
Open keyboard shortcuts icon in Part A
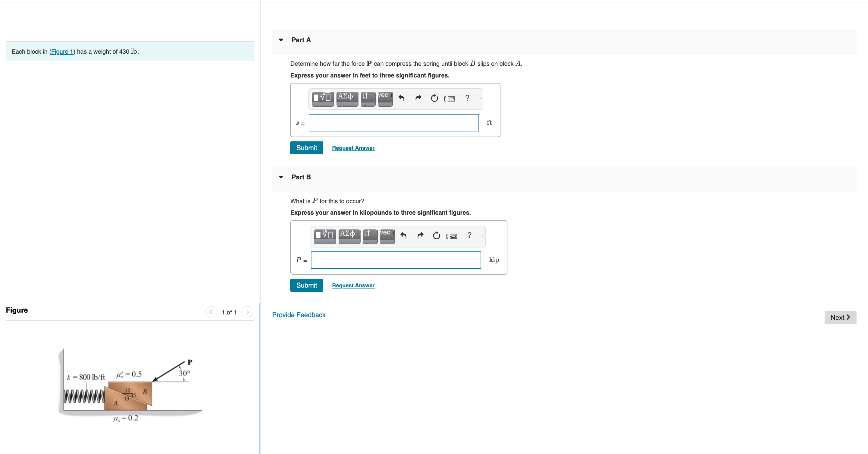click(450, 99)
